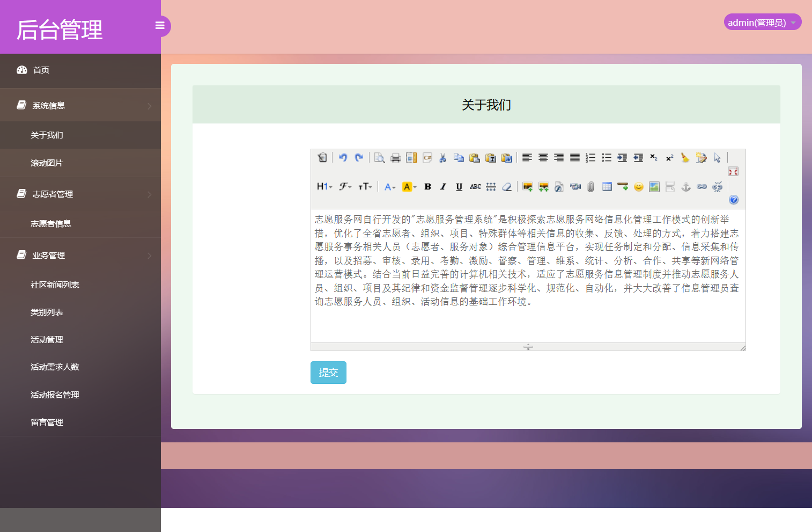Insert a table into the editor
Viewport: 812px width, 532px height.
click(607, 187)
